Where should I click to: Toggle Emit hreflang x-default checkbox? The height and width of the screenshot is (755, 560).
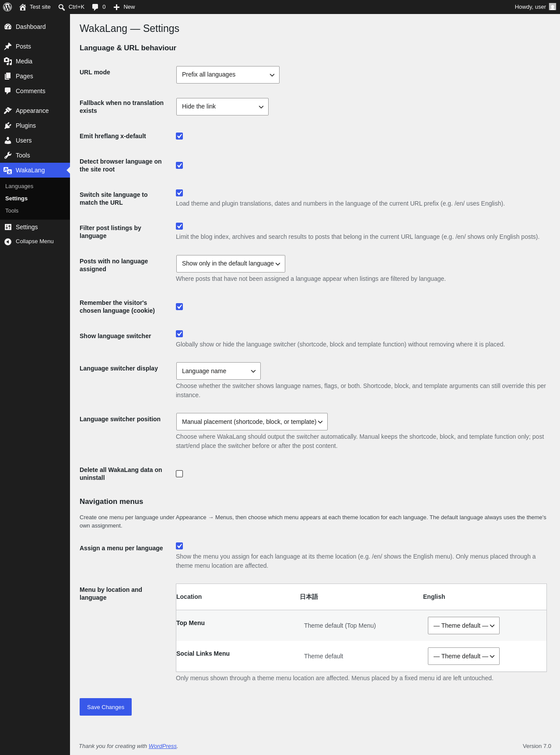click(179, 136)
